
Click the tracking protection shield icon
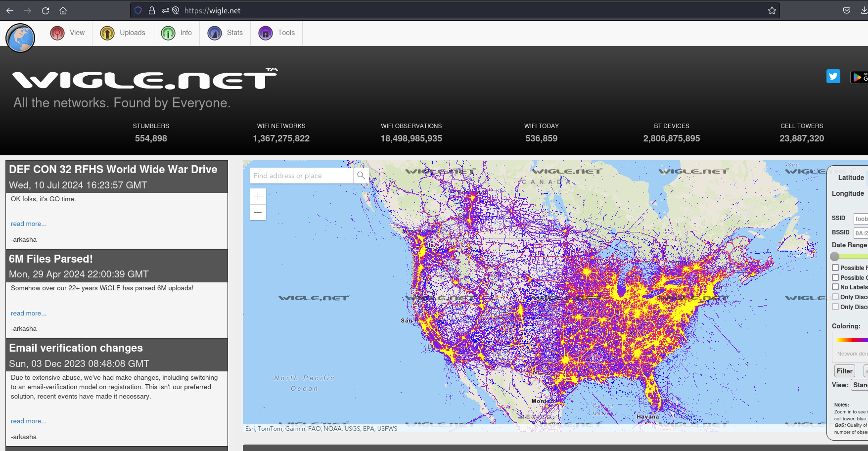tap(138, 10)
